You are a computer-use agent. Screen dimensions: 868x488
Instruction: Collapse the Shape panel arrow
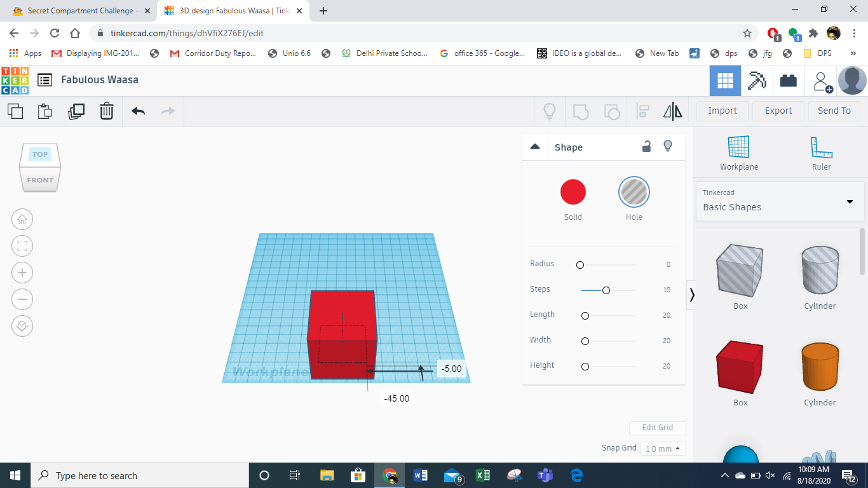(535, 147)
